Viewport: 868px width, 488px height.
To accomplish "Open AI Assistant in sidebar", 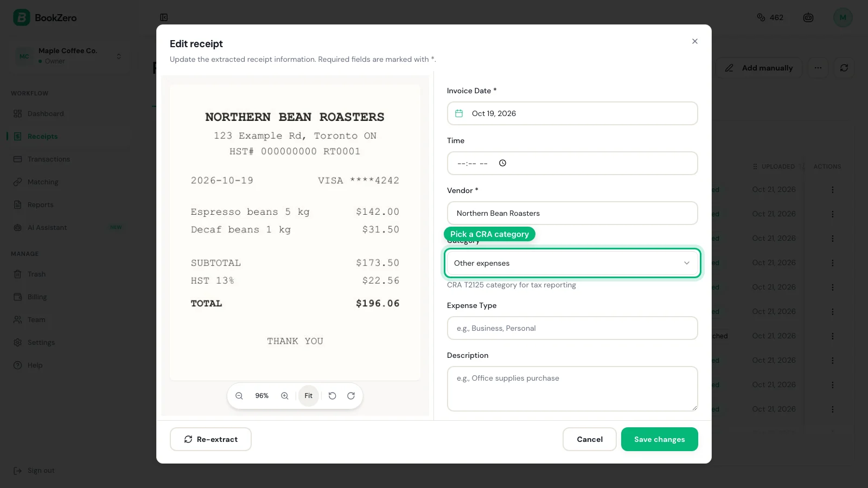I will click(x=71, y=228).
